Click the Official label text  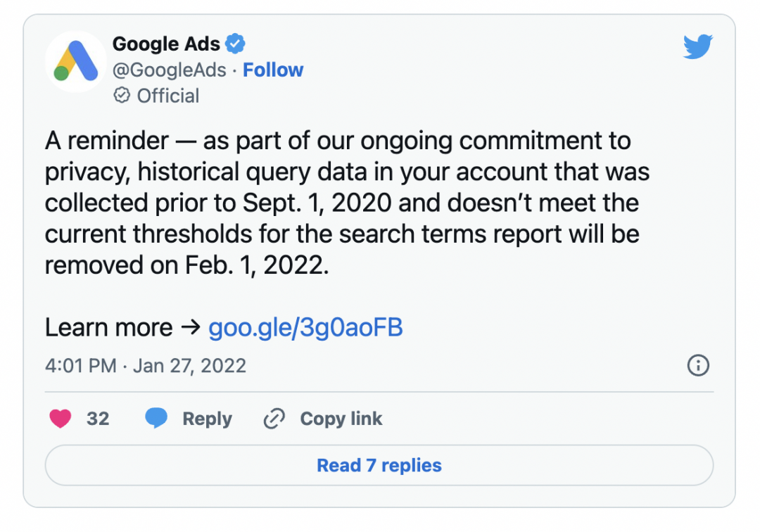(168, 96)
